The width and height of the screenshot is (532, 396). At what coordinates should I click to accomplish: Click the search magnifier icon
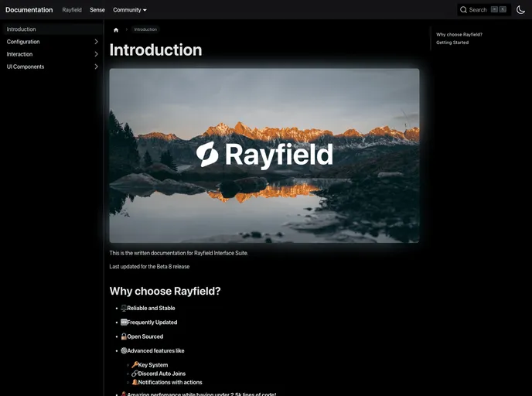pos(463,10)
